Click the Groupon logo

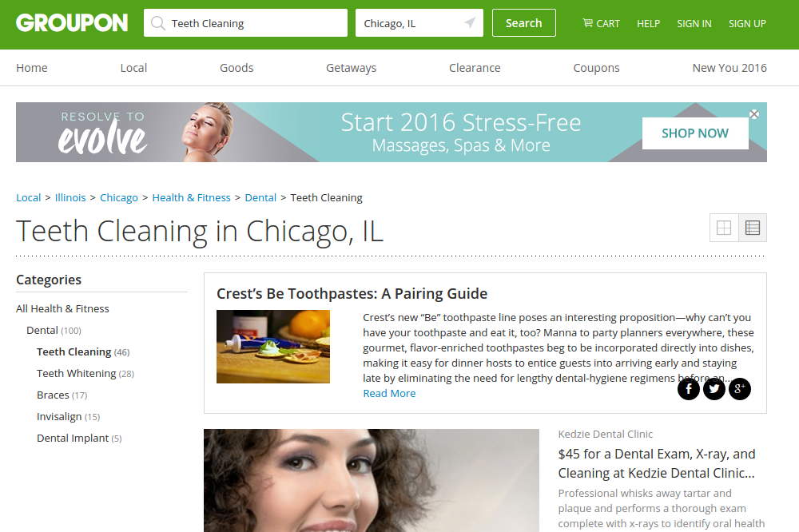tap(72, 23)
